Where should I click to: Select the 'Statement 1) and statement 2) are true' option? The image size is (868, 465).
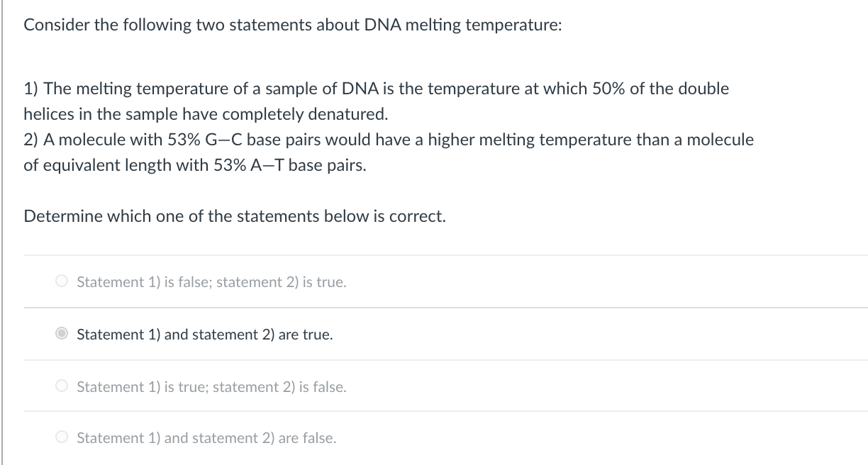(x=204, y=334)
